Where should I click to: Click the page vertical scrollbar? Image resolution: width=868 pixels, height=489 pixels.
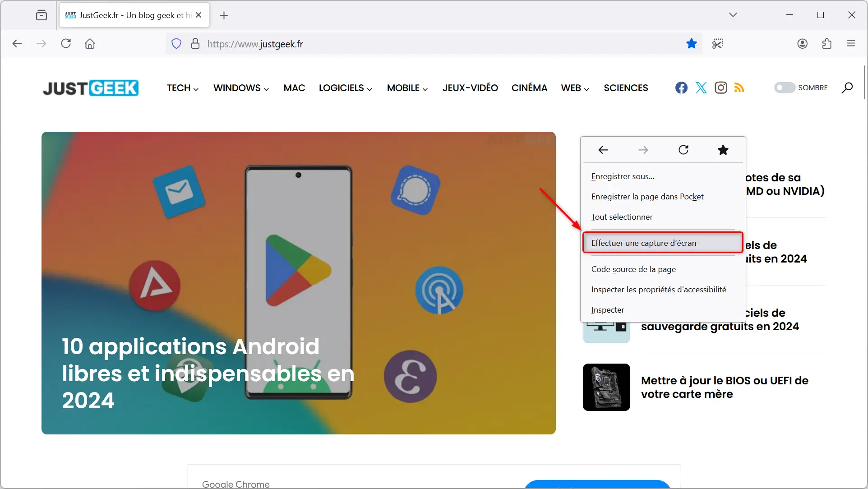pos(864,83)
